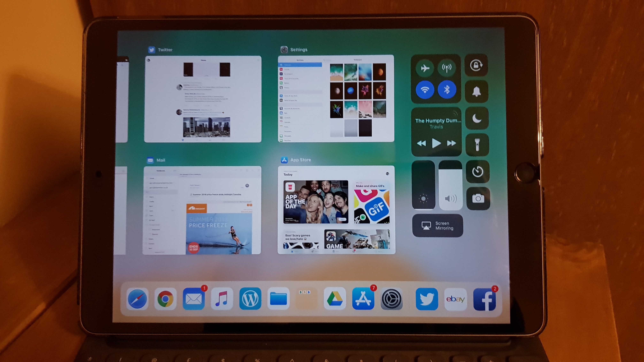This screenshot has width=644, height=362.
Task: Skip to previous track in music widget
Action: (x=421, y=143)
